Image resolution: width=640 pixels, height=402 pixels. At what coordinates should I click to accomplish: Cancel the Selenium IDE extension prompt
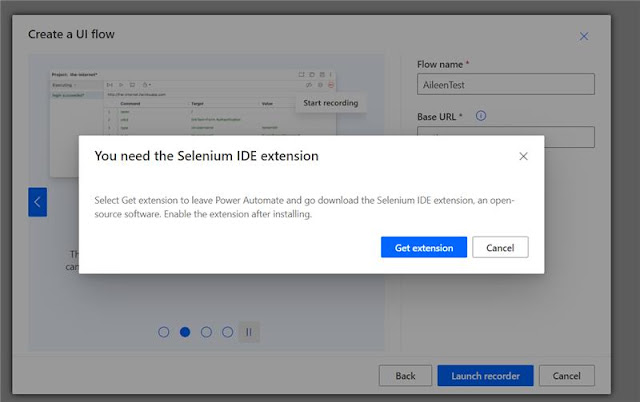[500, 248]
